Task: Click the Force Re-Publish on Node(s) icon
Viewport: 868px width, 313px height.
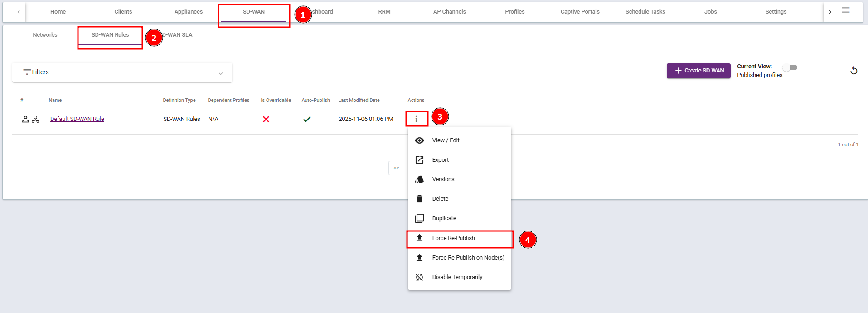Action: pyautogui.click(x=420, y=257)
